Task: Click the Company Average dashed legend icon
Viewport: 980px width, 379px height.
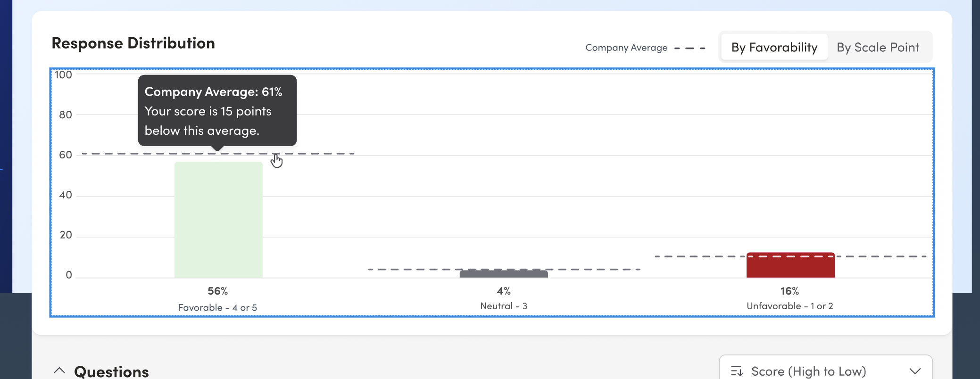Action: coord(689,48)
